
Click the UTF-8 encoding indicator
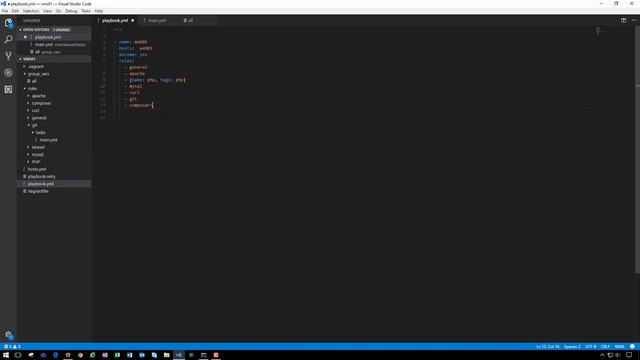point(591,347)
